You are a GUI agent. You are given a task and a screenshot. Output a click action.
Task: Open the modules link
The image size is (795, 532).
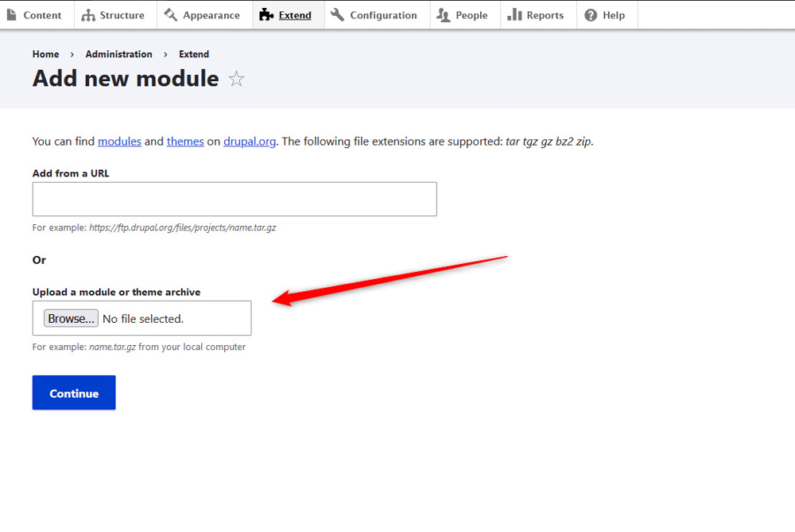[119, 141]
